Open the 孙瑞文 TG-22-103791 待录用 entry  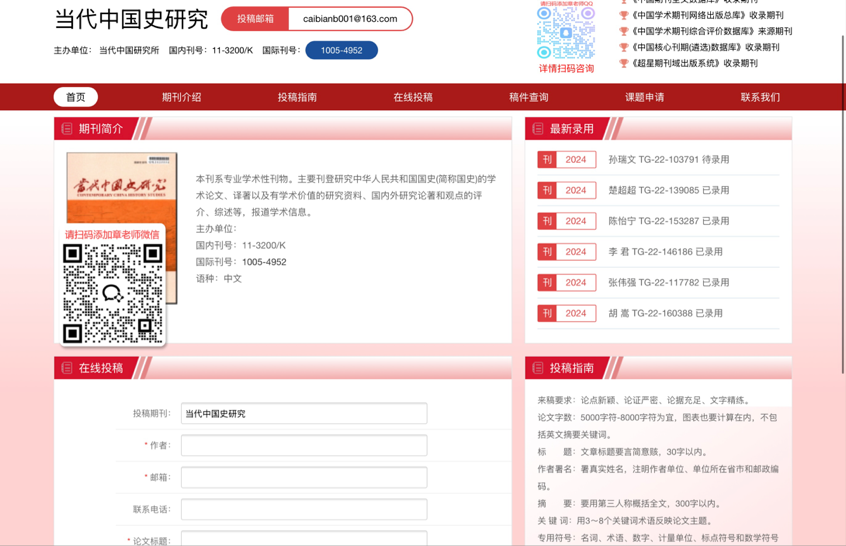click(x=668, y=160)
